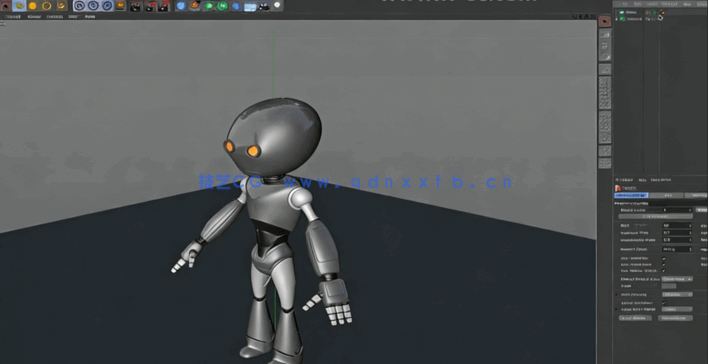Click the right button at the Attributes panel bottom
The image size is (708, 364).
point(675,318)
